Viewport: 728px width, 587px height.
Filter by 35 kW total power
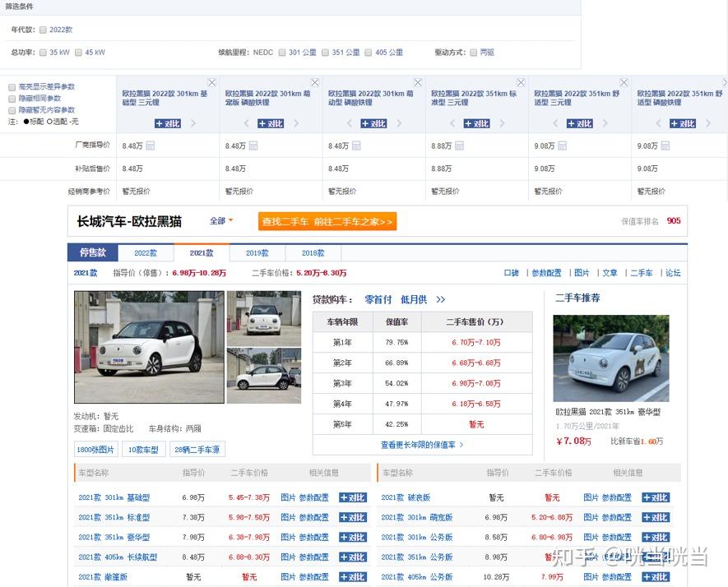coord(43,53)
